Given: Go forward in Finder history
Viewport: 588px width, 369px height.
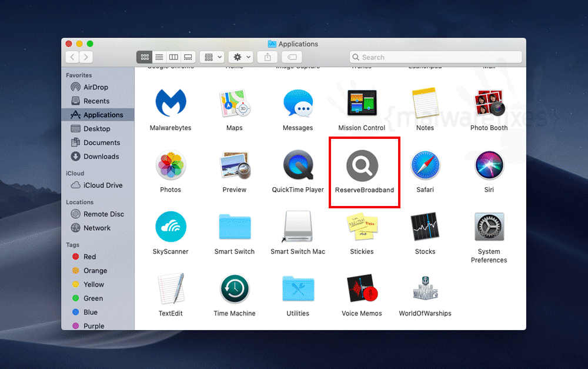Looking at the screenshot, I should pyautogui.click(x=86, y=57).
